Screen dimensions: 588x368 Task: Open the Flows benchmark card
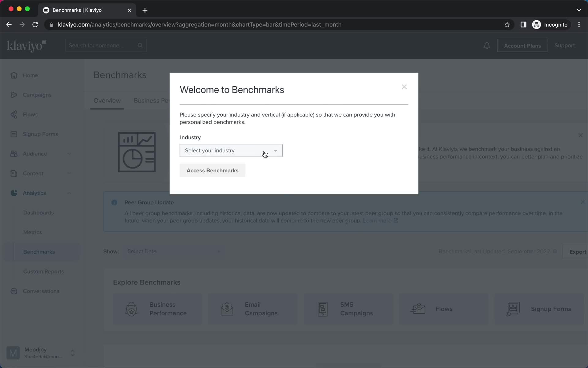pos(444,309)
